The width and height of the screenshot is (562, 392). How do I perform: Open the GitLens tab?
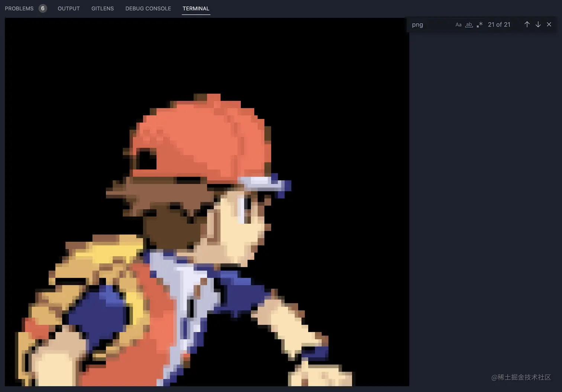coord(103,8)
